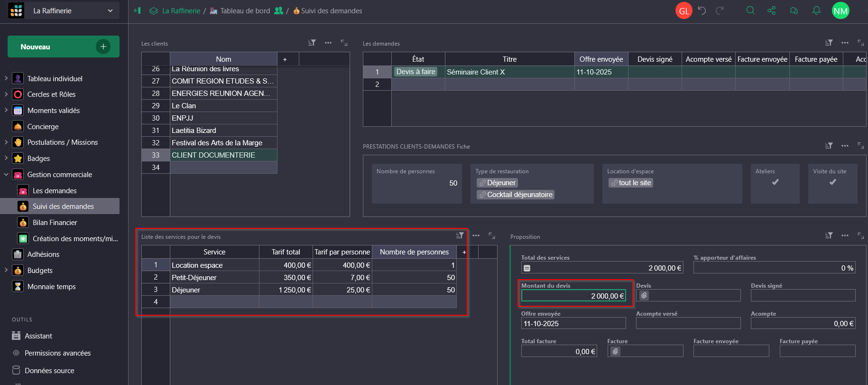Click the search magnifier icon in top bar
The width and height of the screenshot is (868, 385).
pyautogui.click(x=750, y=10)
